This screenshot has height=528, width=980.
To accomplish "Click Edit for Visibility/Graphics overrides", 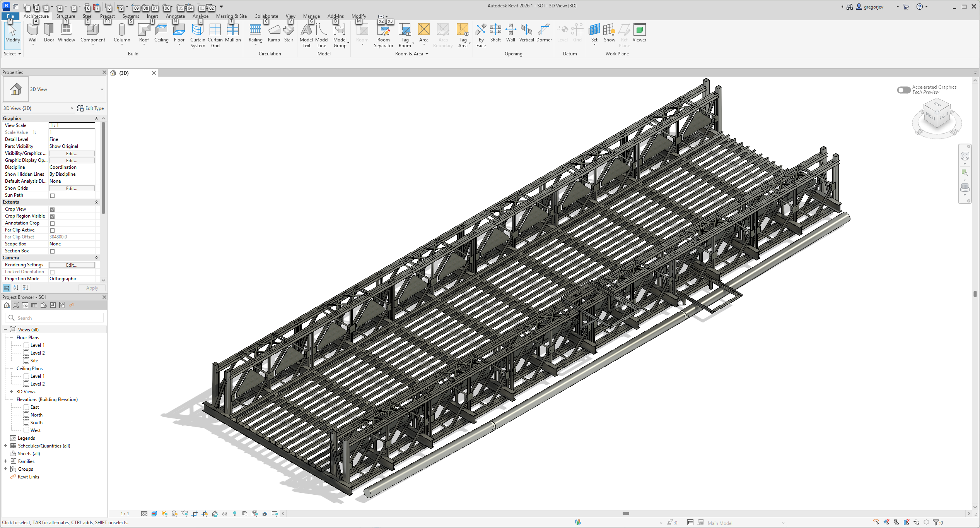I will click(x=72, y=154).
